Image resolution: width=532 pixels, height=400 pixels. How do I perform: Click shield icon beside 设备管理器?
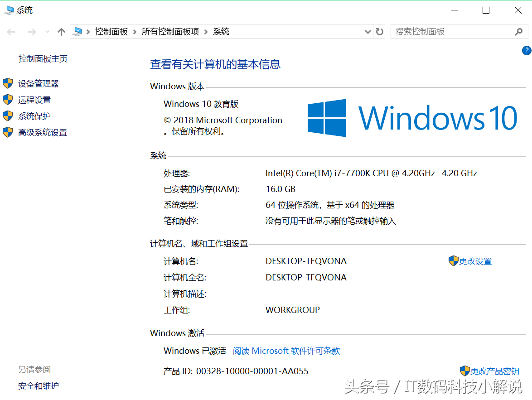[8, 83]
